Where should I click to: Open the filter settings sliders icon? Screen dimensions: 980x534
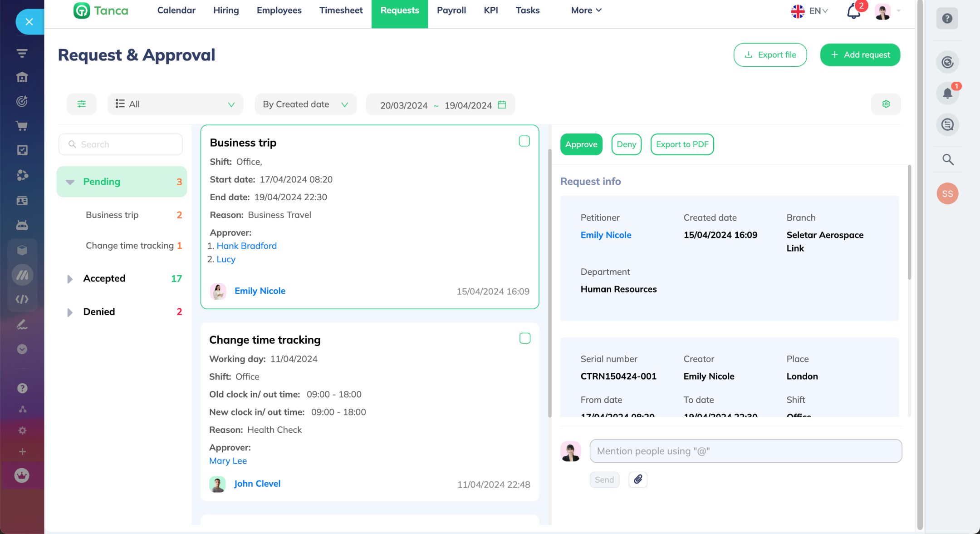[82, 104]
